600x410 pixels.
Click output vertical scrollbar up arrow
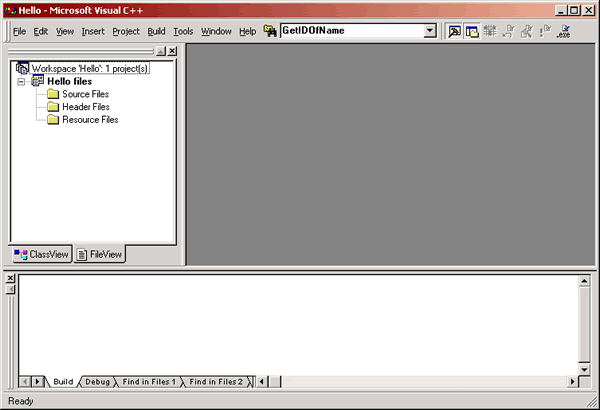coord(584,281)
